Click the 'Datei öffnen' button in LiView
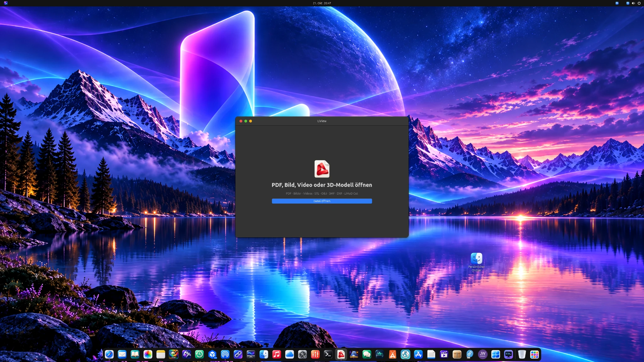 coord(322,201)
